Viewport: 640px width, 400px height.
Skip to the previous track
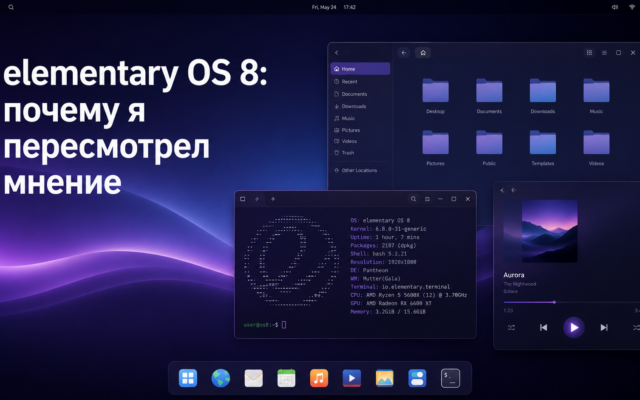coord(543,327)
